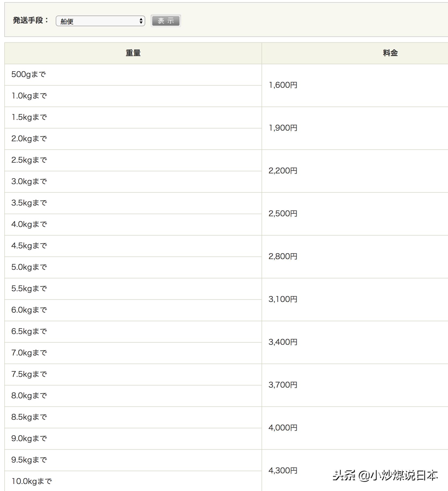
Task: Select the 4.5kgまで weight row
Action: click(29, 246)
